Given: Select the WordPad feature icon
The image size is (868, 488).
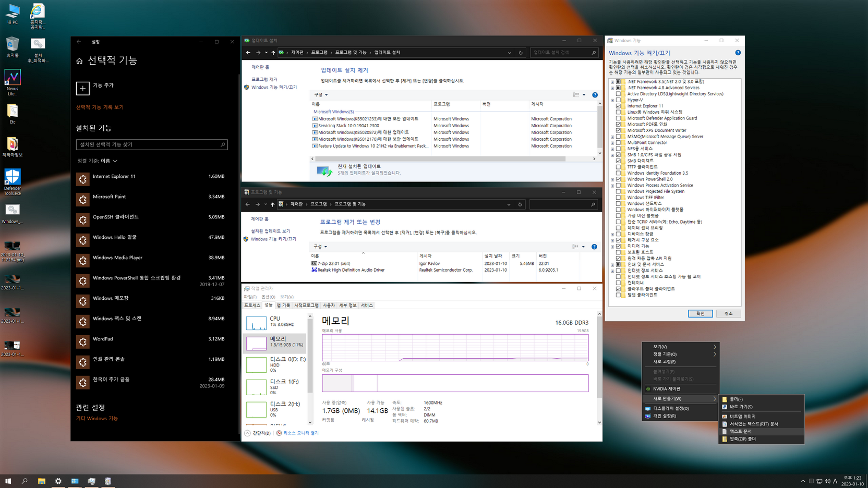Looking at the screenshot, I should click(x=82, y=342).
